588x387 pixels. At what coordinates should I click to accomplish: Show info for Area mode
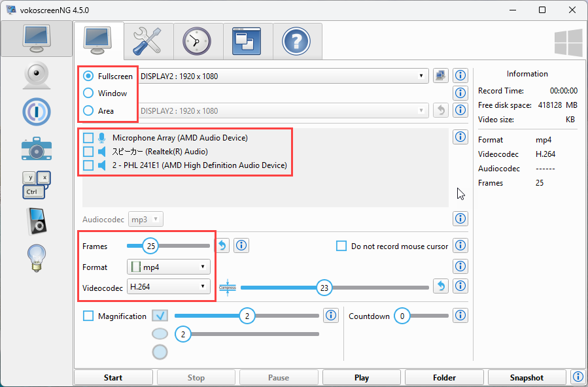pos(460,110)
